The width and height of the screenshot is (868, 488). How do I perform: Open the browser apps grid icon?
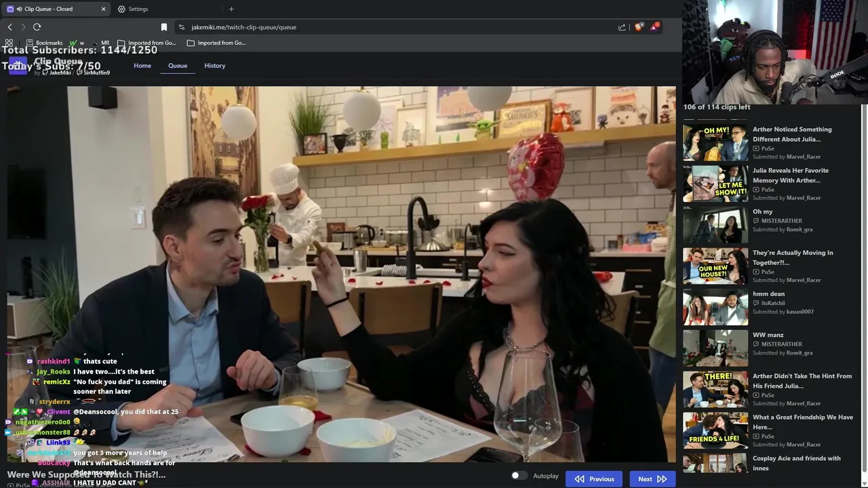tap(9, 43)
